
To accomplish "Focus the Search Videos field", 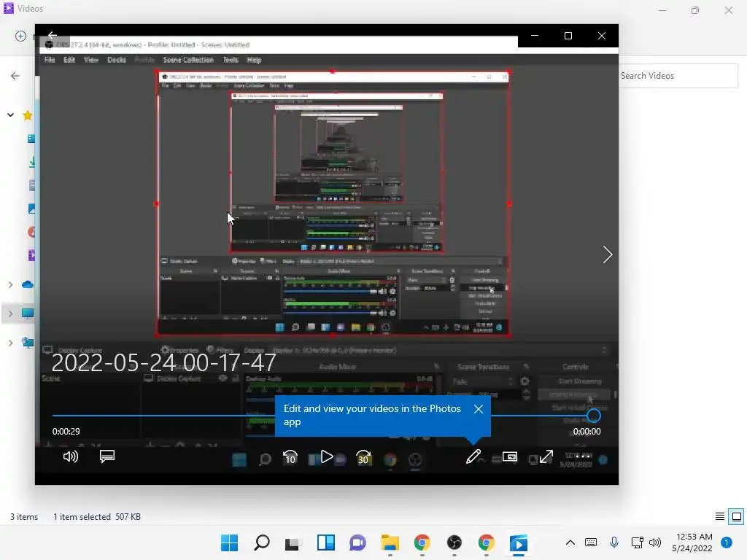I will point(678,76).
